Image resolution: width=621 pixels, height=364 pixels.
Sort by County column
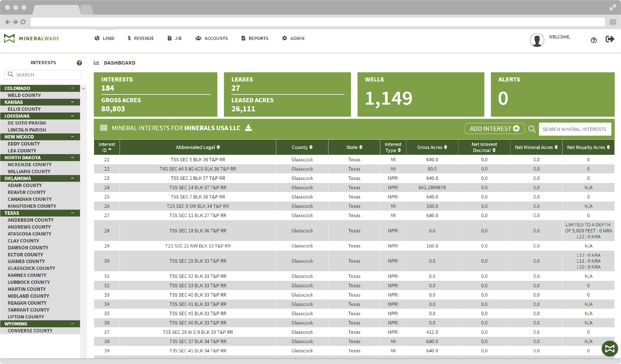pos(302,147)
